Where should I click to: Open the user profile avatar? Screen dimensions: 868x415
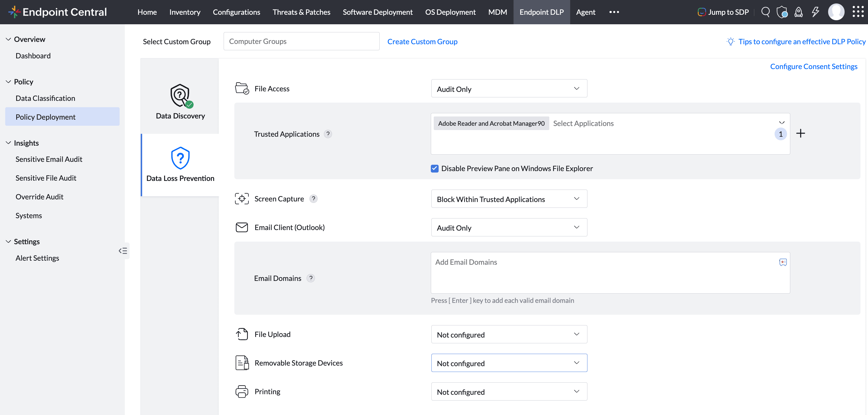point(836,12)
